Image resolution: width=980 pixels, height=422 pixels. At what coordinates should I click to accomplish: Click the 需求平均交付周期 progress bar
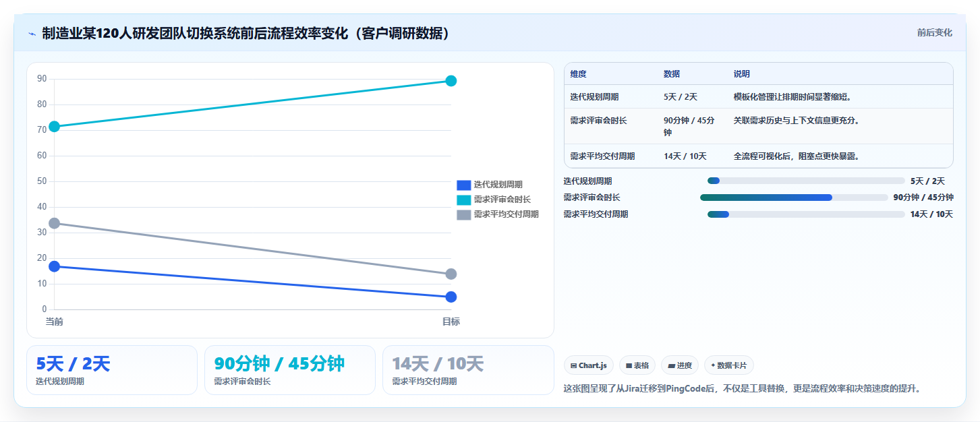(x=806, y=214)
